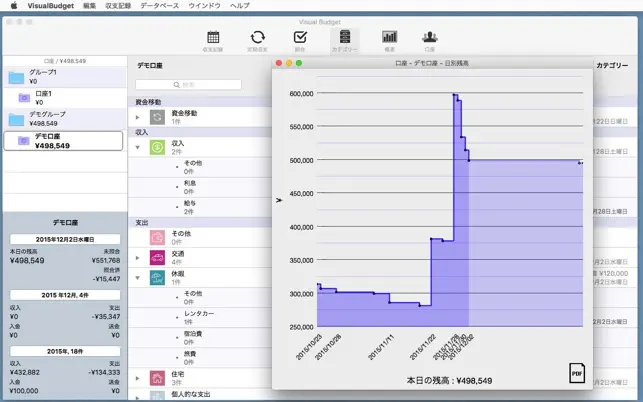Select the 利息 income subcategory
Image resolution: width=643 pixels, height=402 pixels.
[x=200, y=187]
